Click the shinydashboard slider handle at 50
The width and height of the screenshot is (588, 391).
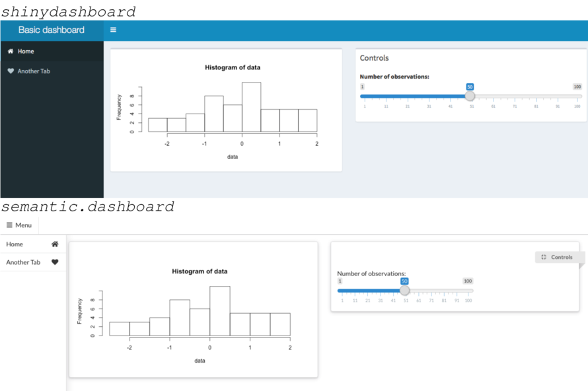(470, 96)
